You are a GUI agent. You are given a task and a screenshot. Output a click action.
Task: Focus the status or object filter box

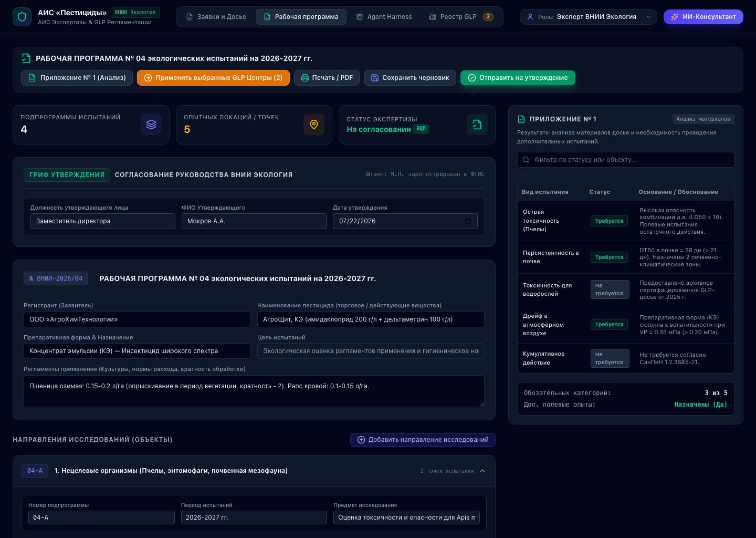(x=626, y=160)
